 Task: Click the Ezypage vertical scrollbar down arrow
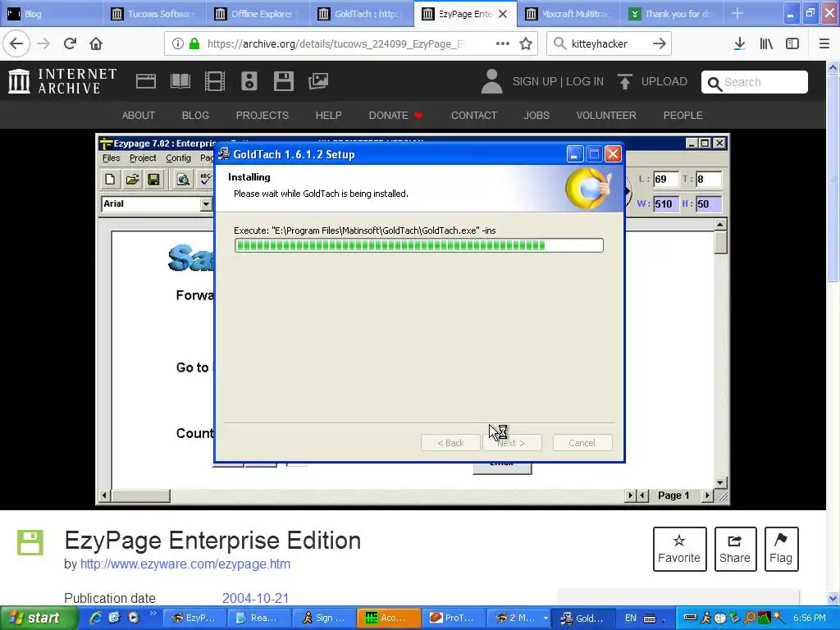[x=720, y=482]
